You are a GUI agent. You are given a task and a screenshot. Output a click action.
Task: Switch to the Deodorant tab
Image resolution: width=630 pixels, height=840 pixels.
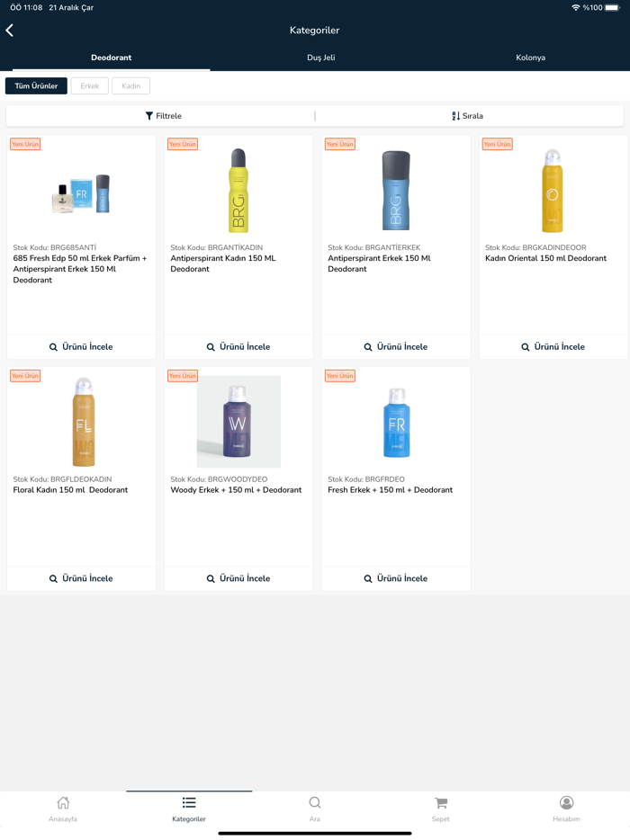(x=111, y=58)
